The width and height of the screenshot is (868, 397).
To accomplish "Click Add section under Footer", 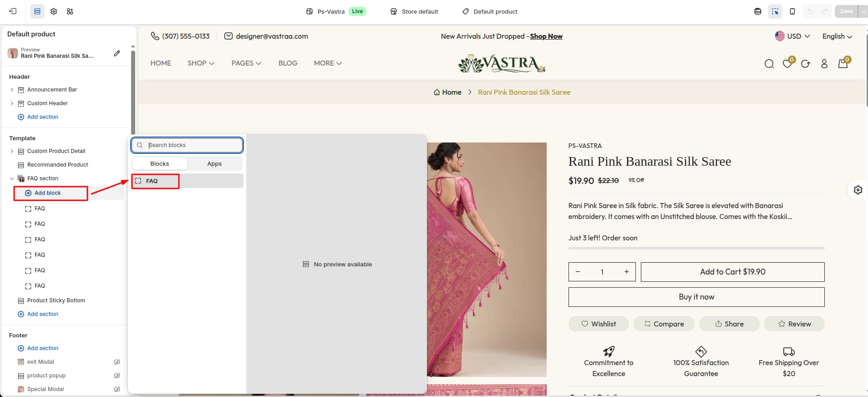I will pos(38,348).
